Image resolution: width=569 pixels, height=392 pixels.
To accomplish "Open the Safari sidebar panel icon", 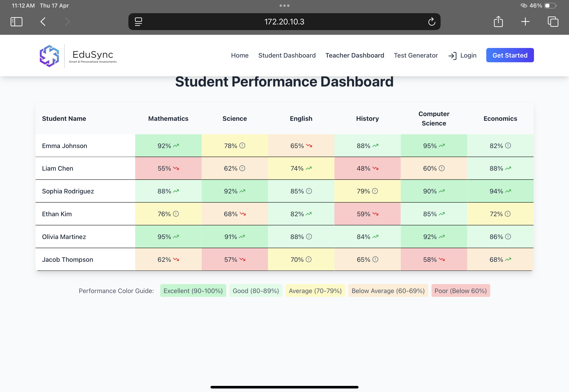I will [16, 22].
